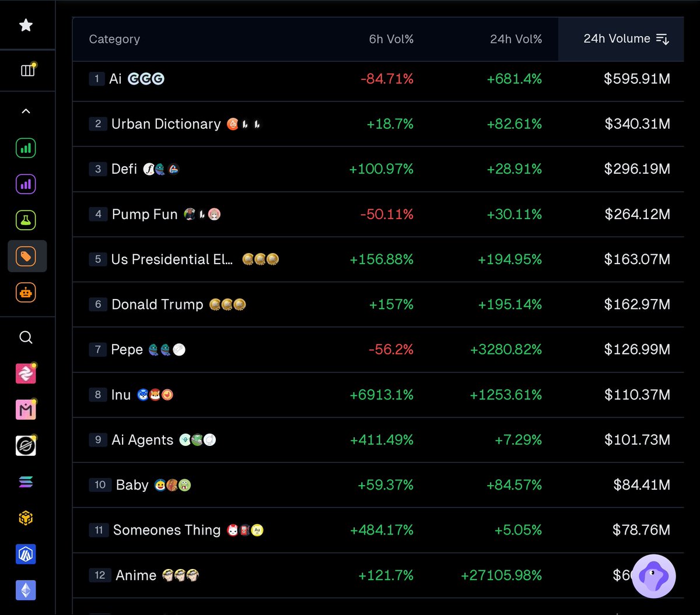Click token icons next to Ai
Screen dimensions: 700x615
coord(146,79)
